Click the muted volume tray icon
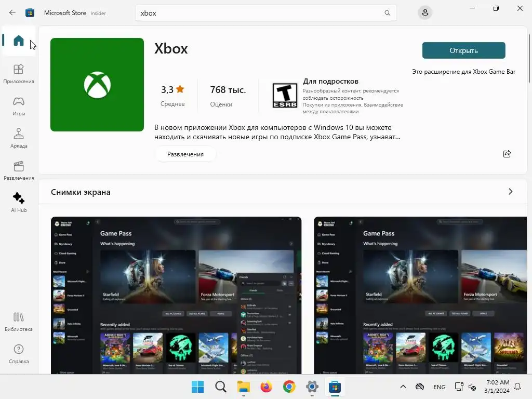This screenshot has height=399, width=532. [472, 387]
